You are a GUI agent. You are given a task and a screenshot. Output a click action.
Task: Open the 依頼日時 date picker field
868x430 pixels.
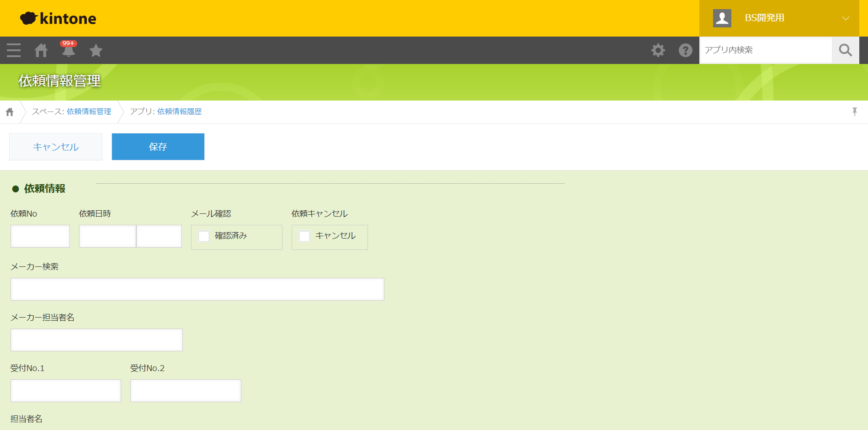(107, 236)
